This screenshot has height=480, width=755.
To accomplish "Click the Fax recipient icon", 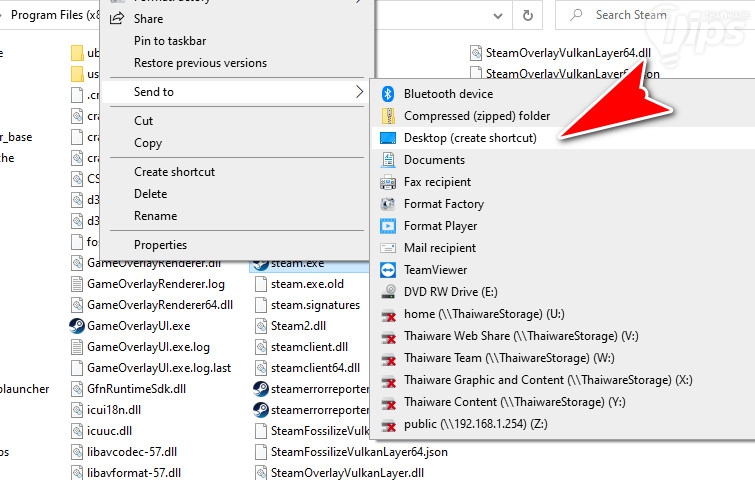I will pos(388,182).
